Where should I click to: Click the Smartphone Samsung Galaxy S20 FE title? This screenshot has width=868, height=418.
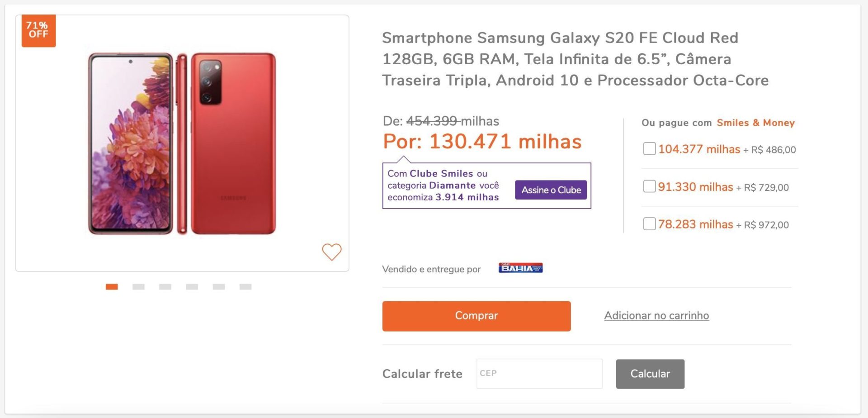click(575, 59)
